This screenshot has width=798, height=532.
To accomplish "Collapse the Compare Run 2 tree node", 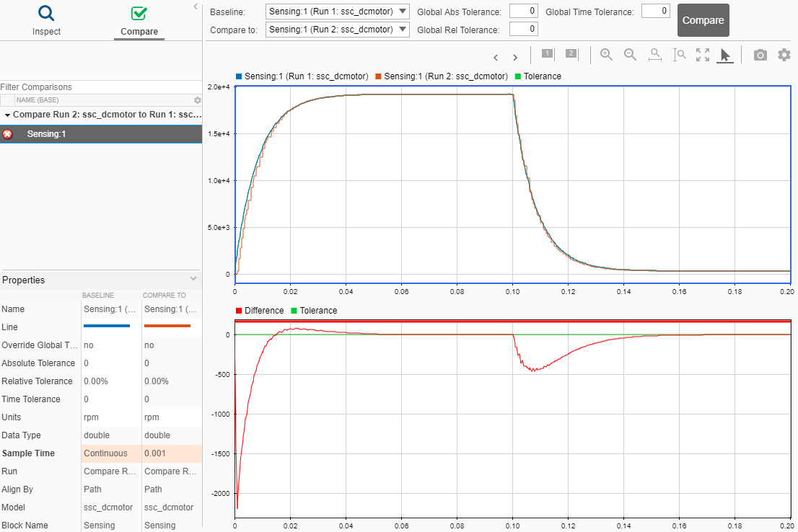I will [6, 114].
